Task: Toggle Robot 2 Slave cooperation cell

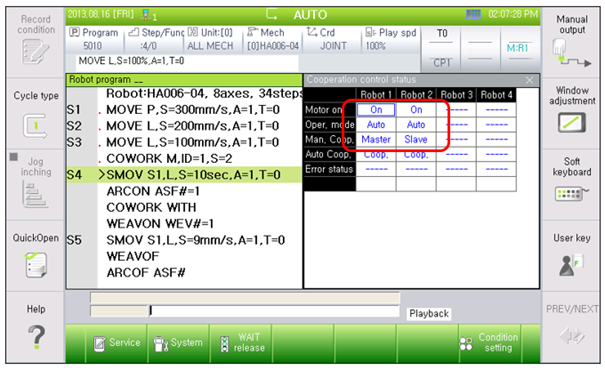Action: pyautogui.click(x=416, y=140)
